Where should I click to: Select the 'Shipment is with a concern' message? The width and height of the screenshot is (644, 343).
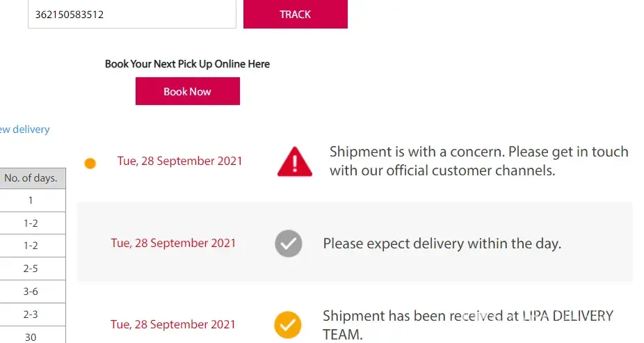[478, 161]
